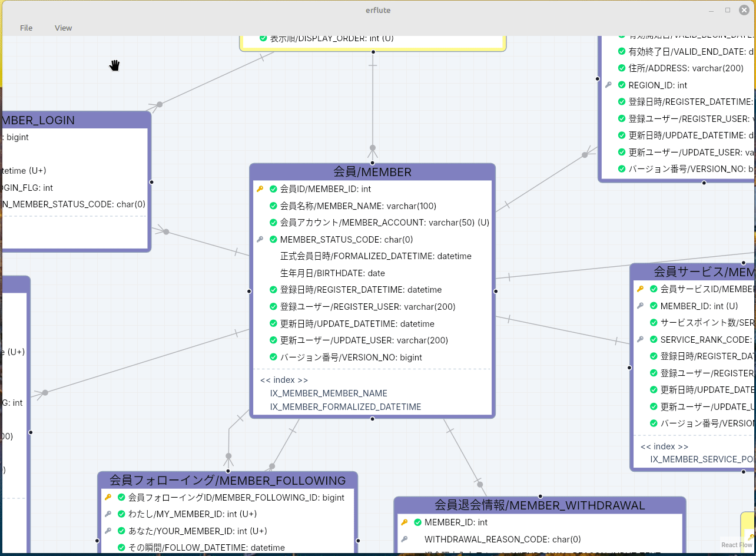Viewport: 756px width, 556px height.
Task: Open the File menu
Action: coord(26,28)
